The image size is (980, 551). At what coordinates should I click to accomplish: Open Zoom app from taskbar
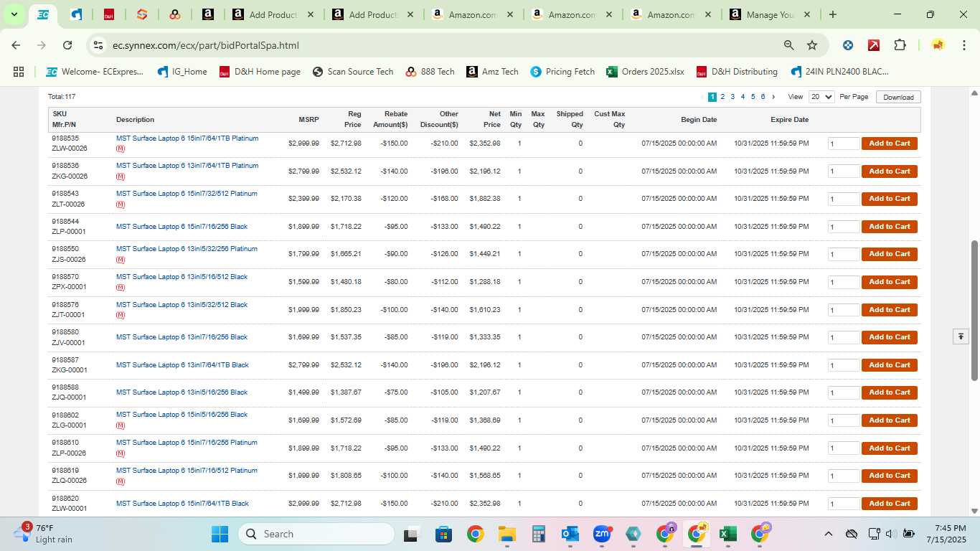point(602,534)
